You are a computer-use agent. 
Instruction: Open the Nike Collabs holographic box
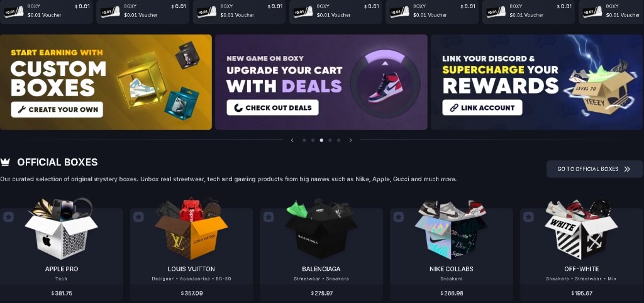coord(451,229)
